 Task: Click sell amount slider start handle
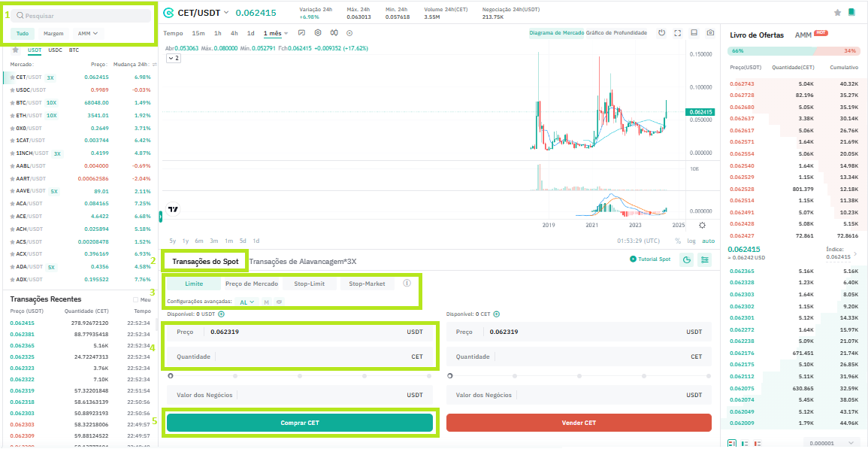(x=449, y=376)
